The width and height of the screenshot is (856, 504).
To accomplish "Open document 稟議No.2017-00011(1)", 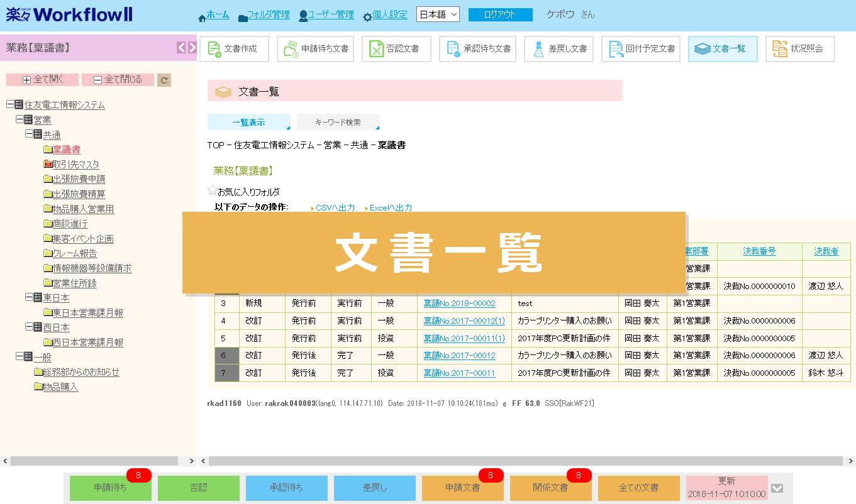I will tap(464, 338).
